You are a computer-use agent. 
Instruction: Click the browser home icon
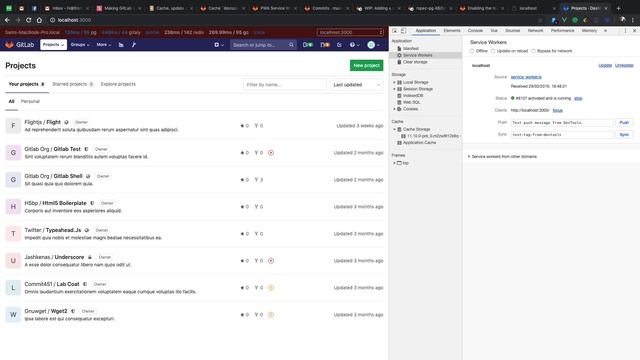click(x=39, y=20)
